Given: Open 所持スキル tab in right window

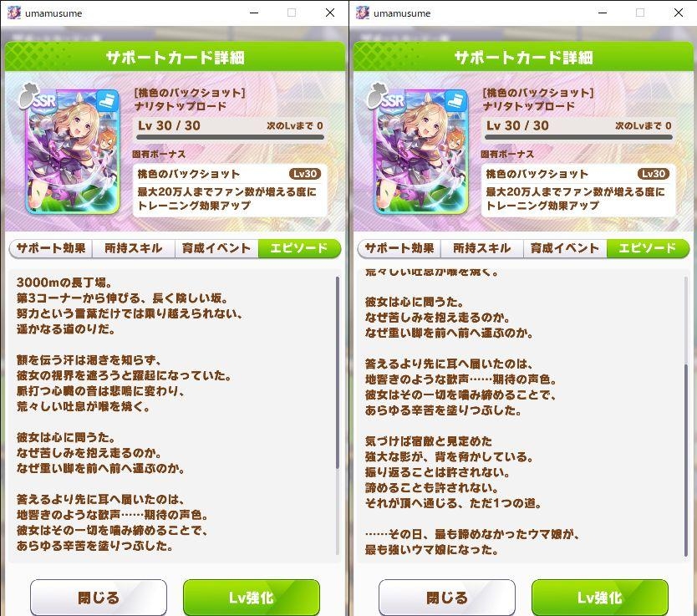Looking at the screenshot, I should point(482,248).
